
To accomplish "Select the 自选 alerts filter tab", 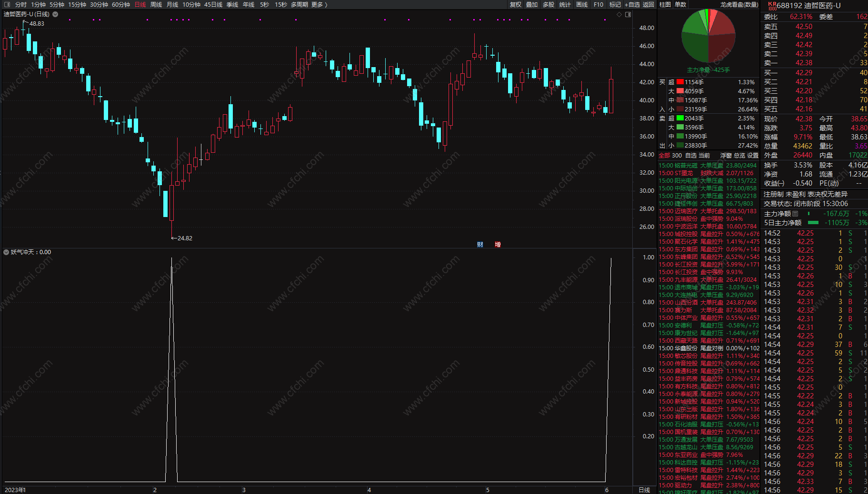I will 691,156.
